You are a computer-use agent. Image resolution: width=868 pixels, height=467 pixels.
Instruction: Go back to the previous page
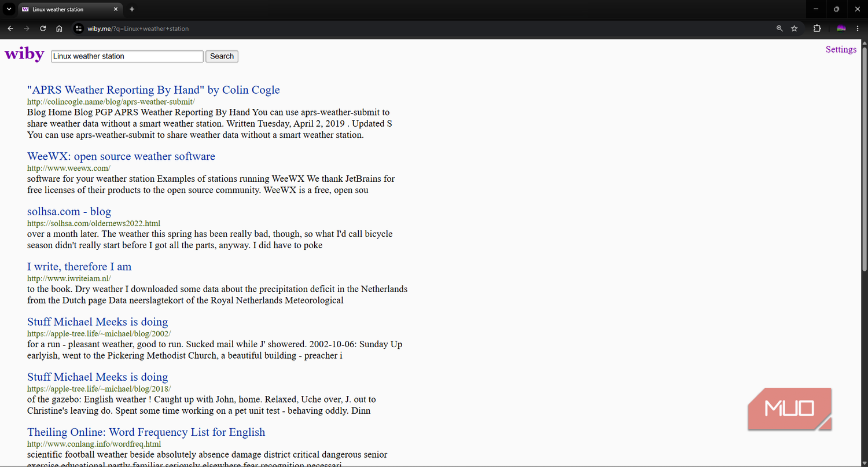coord(10,28)
